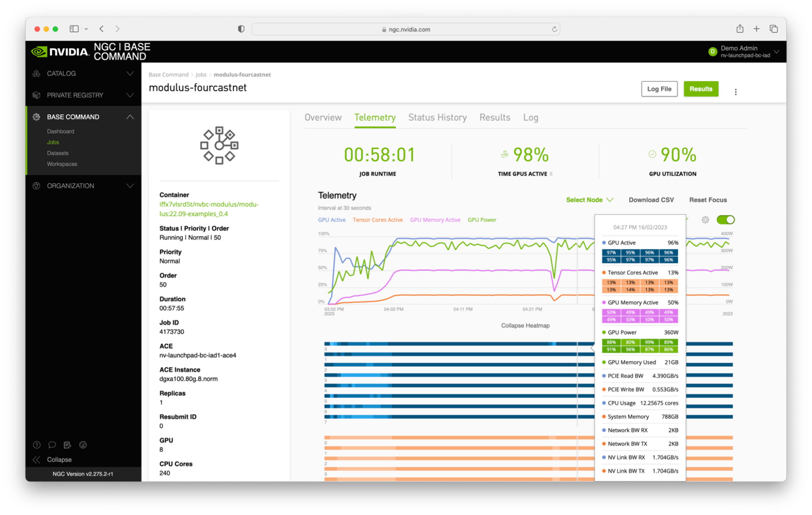Click the Safari share icon
Viewport: 812px width, 515px height.
pos(740,28)
